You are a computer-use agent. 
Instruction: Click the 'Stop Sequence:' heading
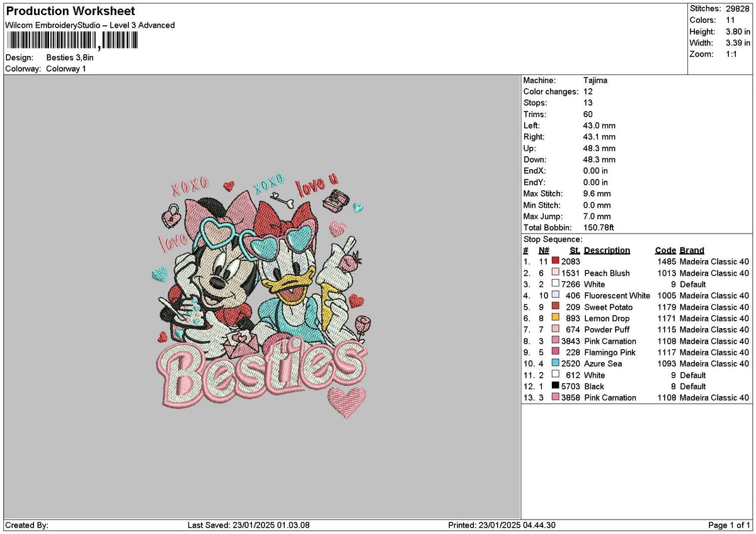coord(553,239)
